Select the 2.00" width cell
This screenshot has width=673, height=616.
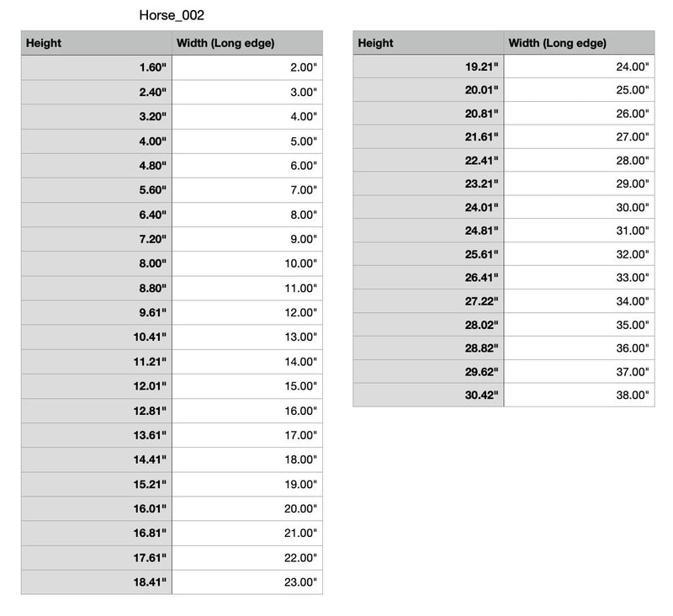click(247, 67)
